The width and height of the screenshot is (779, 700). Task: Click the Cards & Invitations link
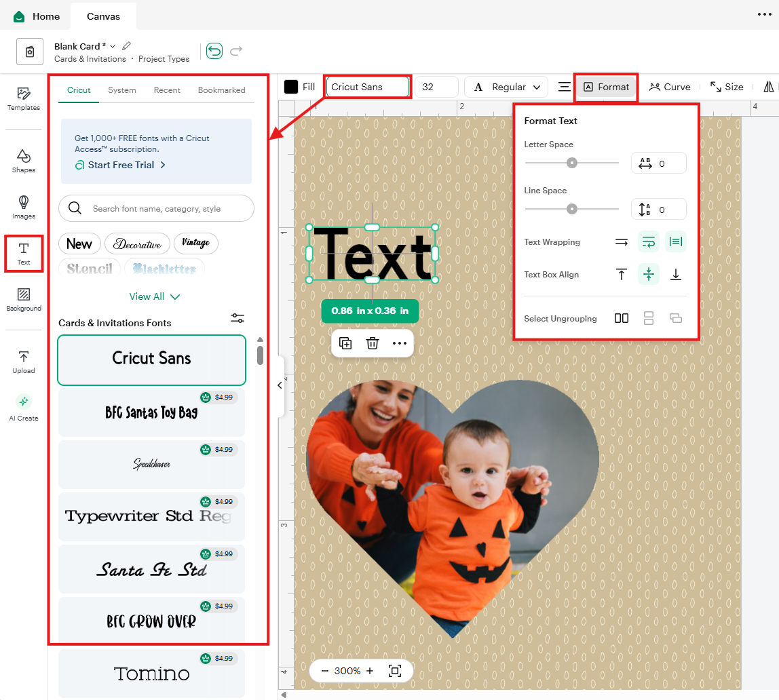tap(90, 58)
